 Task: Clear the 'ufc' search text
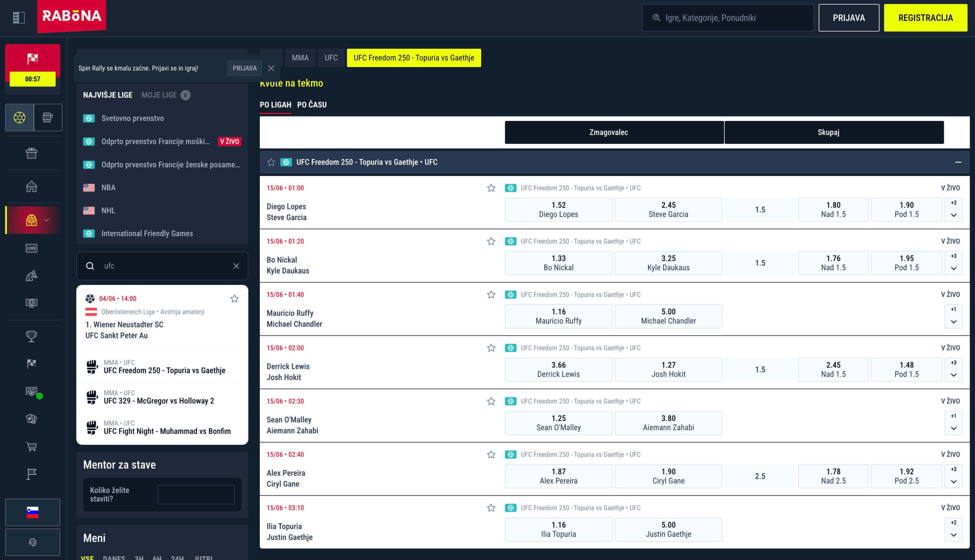pyautogui.click(x=236, y=266)
